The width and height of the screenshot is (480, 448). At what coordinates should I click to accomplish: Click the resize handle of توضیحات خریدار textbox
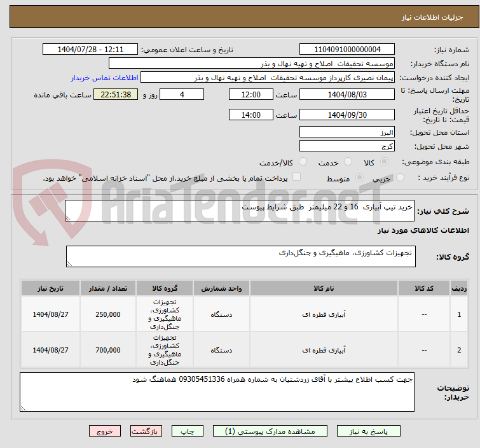pos(24,408)
